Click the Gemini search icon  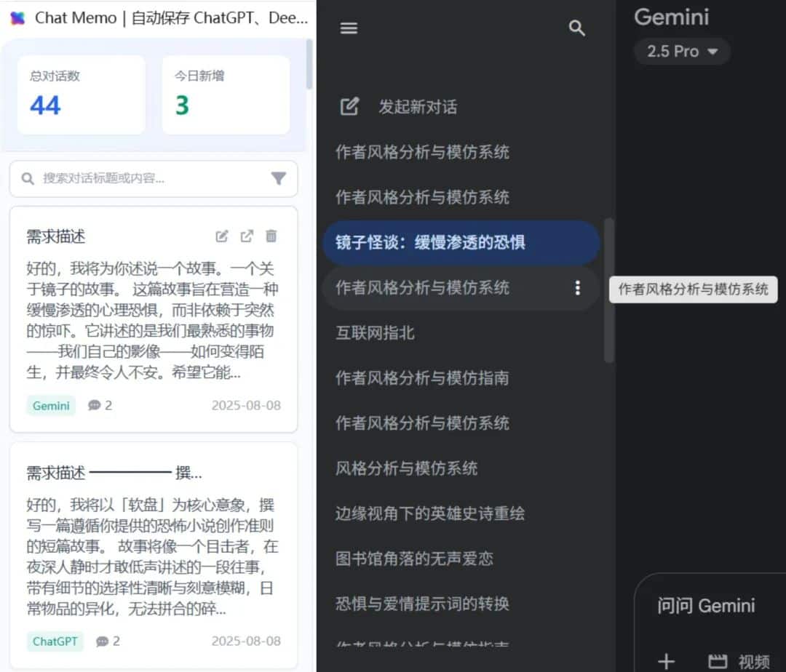pos(576,28)
